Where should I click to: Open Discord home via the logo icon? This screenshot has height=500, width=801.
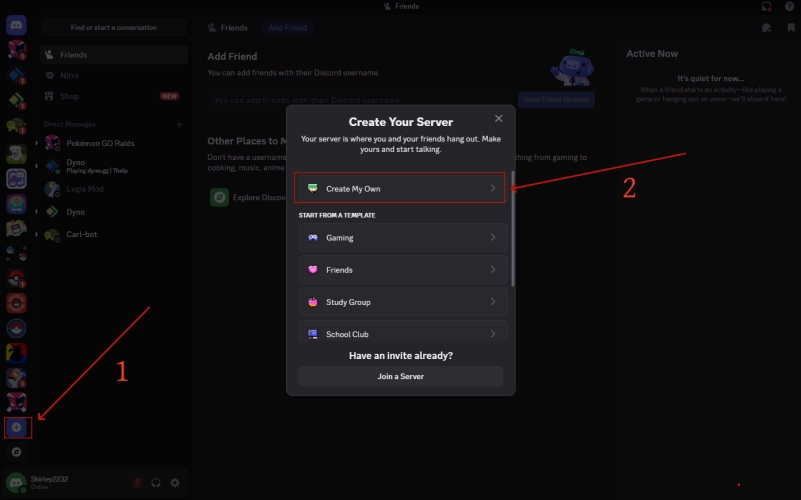(16, 25)
